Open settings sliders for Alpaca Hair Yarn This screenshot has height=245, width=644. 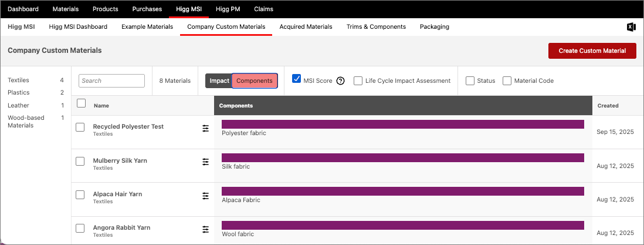(205, 196)
